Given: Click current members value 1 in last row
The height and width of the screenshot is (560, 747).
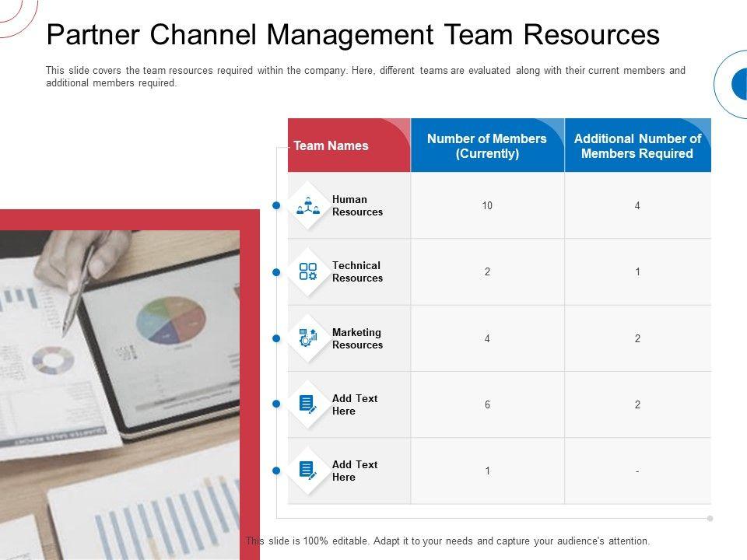Looking at the screenshot, I should (x=487, y=471).
